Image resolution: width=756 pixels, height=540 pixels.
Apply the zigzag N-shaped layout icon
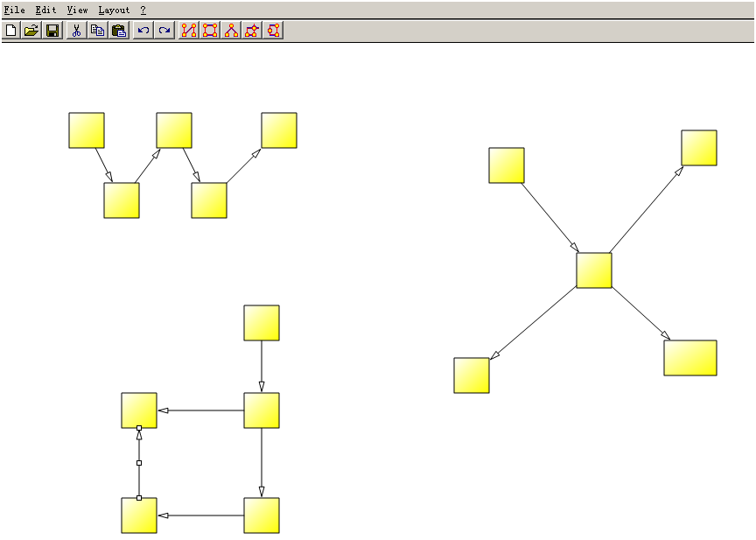click(188, 31)
